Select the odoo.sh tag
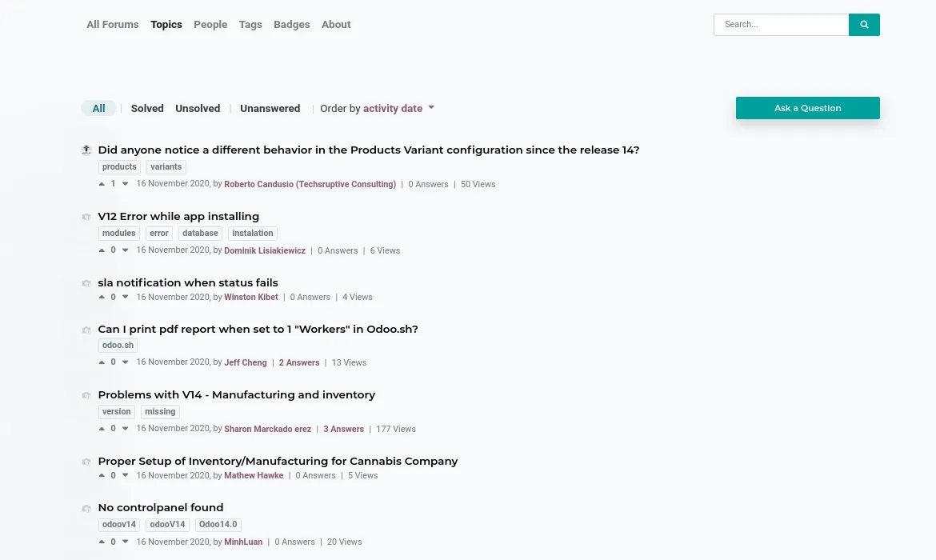Viewport: 936px width, 560px height. 118,345
